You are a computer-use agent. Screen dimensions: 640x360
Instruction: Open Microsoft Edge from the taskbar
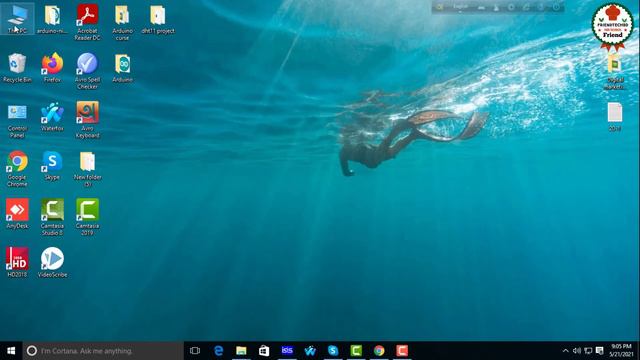tap(219, 351)
